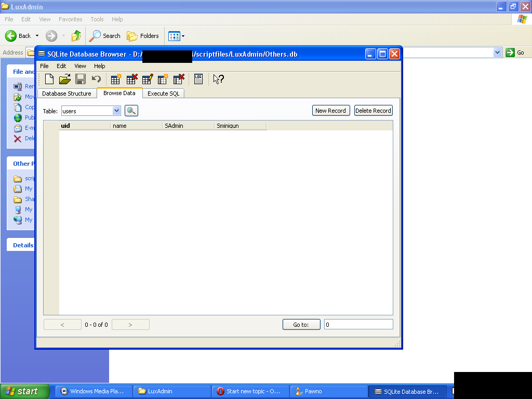Open the SQL log window icon
This screenshot has height=399, width=532.
(x=198, y=79)
